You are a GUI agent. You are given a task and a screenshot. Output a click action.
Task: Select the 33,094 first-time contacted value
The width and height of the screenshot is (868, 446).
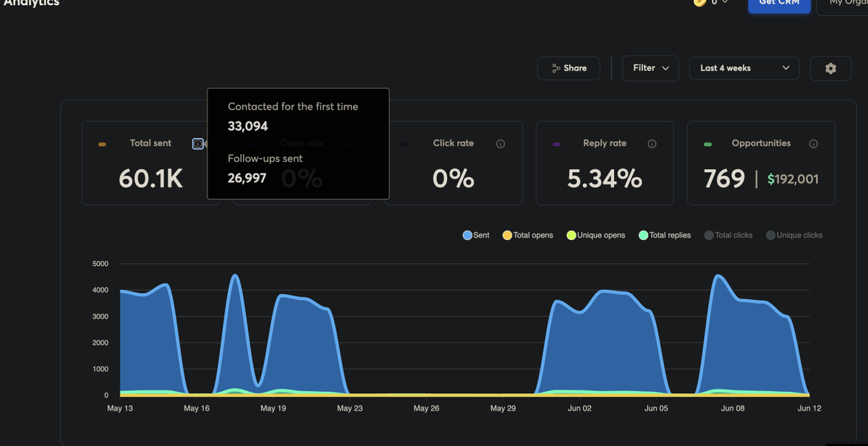pos(248,126)
